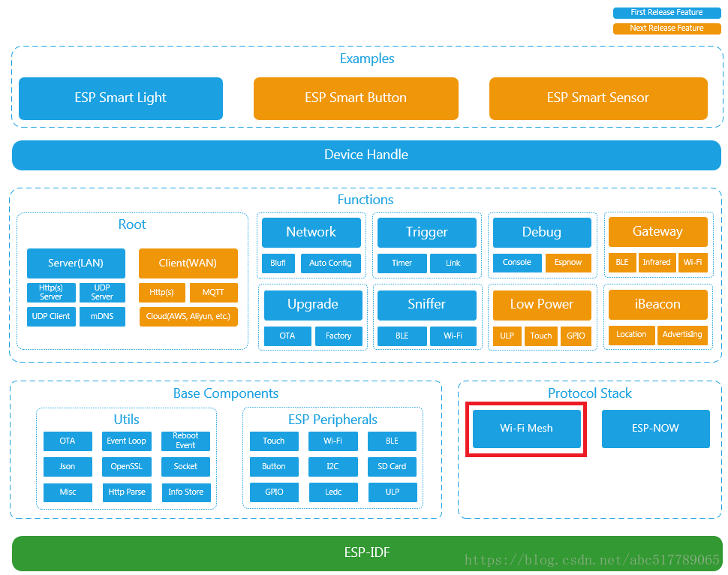Select the Trigger function block

pos(427,232)
